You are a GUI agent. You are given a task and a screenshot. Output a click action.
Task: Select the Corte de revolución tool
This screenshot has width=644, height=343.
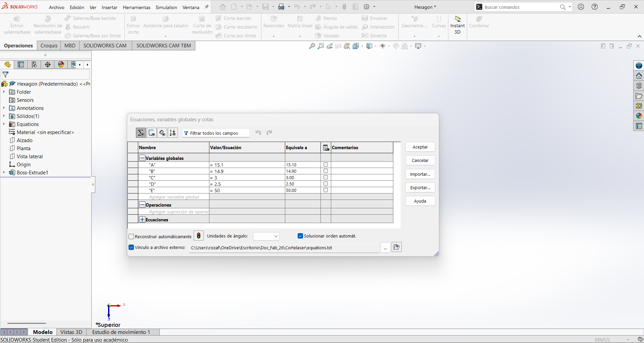(x=201, y=25)
